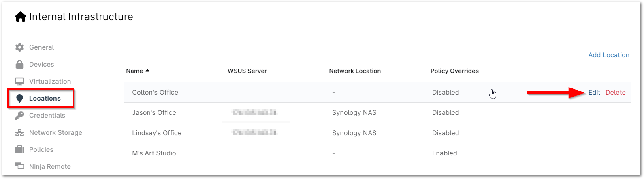Image resolution: width=644 pixels, height=179 pixels.
Task: Click the Add Location link
Action: point(608,55)
